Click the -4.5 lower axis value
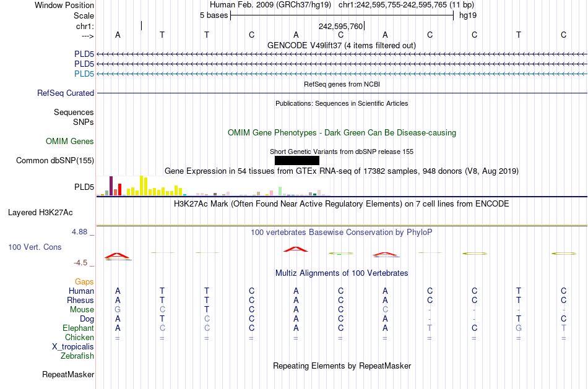The image size is (588, 389). [x=80, y=263]
